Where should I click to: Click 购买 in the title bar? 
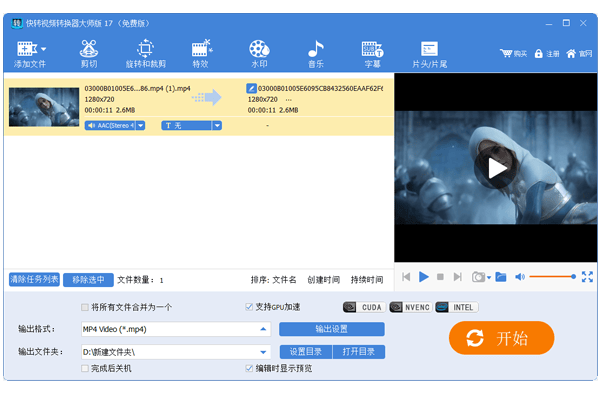pos(513,53)
